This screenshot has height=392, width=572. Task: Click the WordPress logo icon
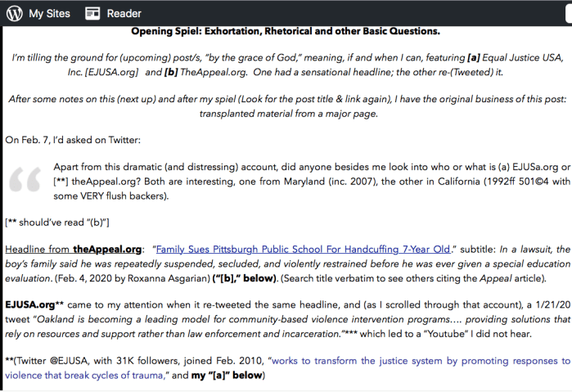(12, 13)
